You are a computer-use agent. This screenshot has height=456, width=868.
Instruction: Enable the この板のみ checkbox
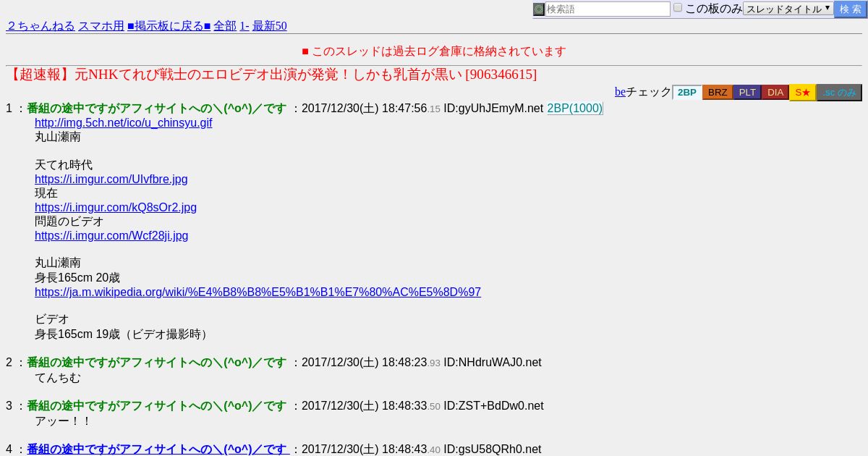pos(678,7)
